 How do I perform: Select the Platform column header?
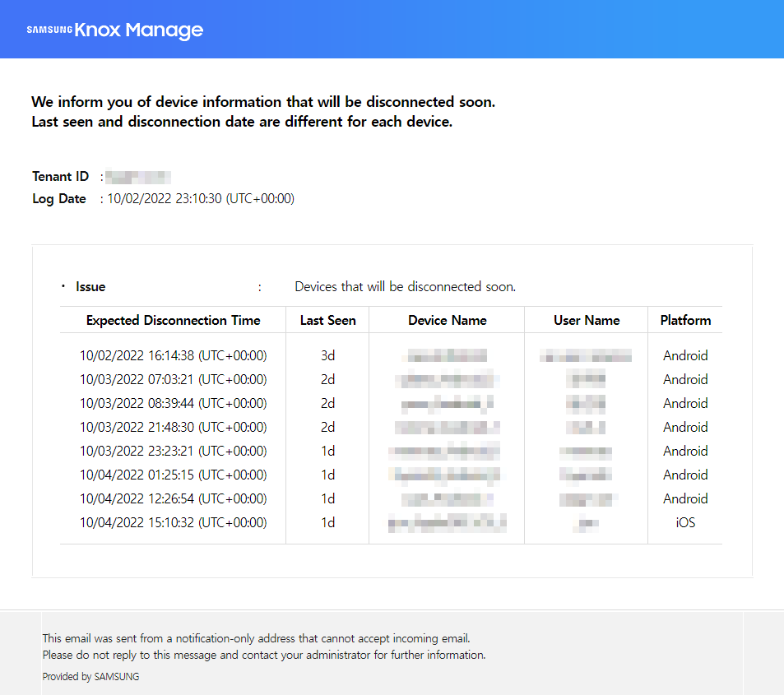(x=684, y=320)
